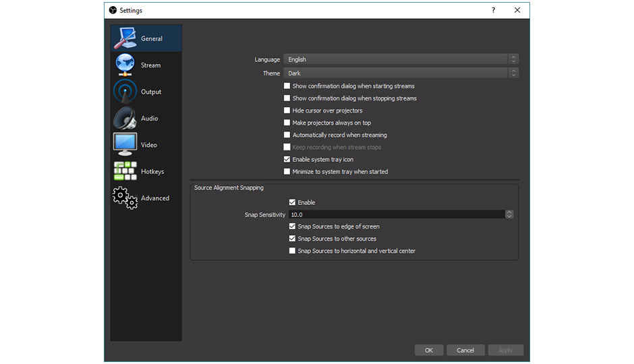Open the Advanced settings label
Viewport: 634px width, 364px height.
155,198
